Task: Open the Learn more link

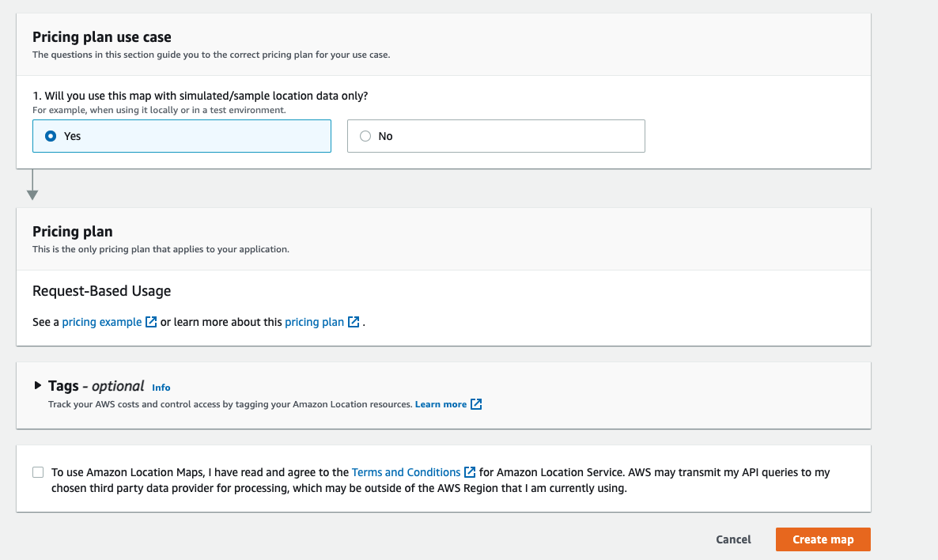Action: coord(441,404)
